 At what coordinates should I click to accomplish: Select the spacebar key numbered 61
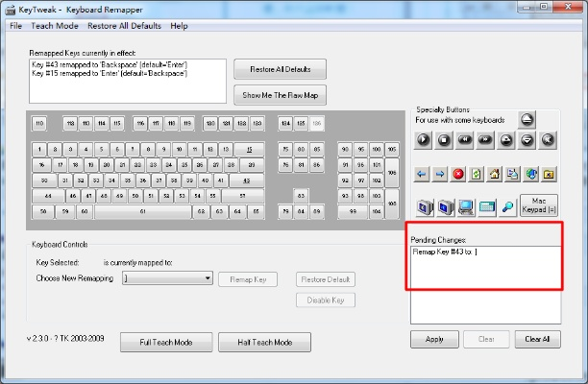143,211
